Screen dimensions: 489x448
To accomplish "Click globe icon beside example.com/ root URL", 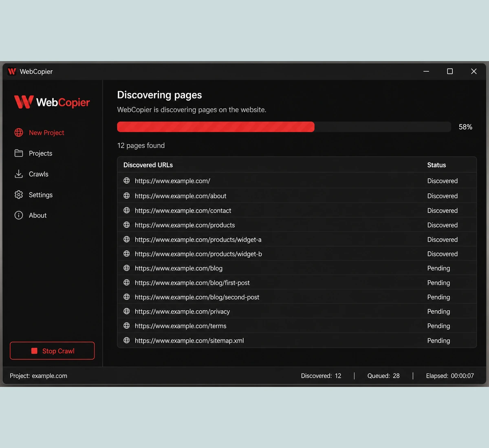I will [x=127, y=180].
